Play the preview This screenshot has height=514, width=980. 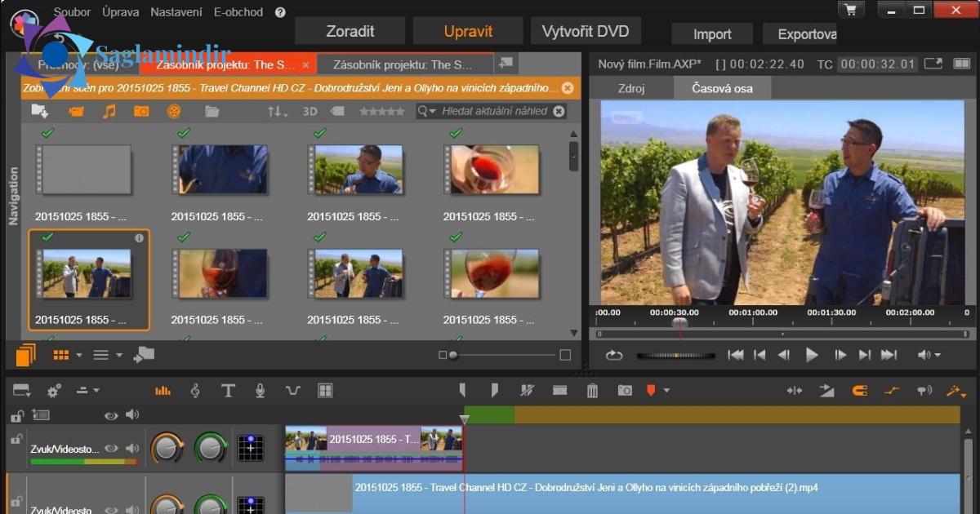(x=812, y=355)
